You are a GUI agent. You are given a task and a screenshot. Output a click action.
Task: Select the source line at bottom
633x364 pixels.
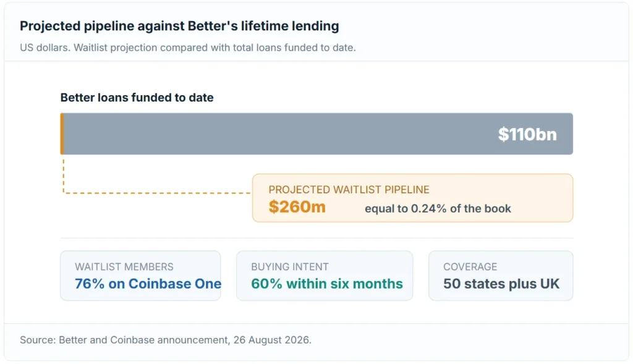[166, 340]
